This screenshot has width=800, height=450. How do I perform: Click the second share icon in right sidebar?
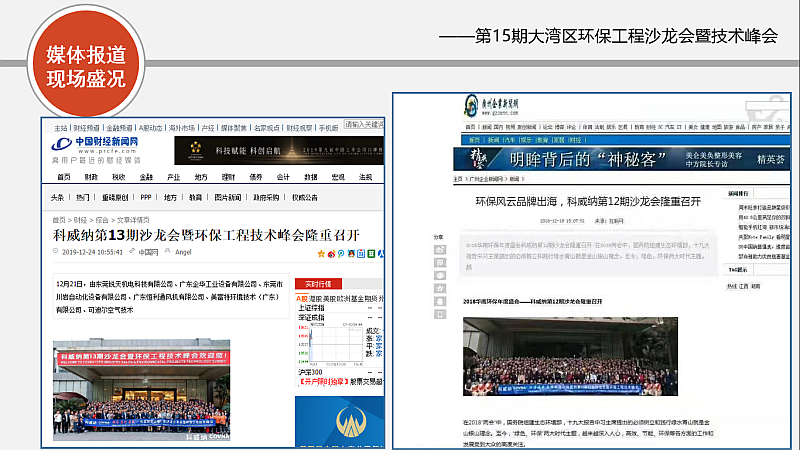click(440, 260)
